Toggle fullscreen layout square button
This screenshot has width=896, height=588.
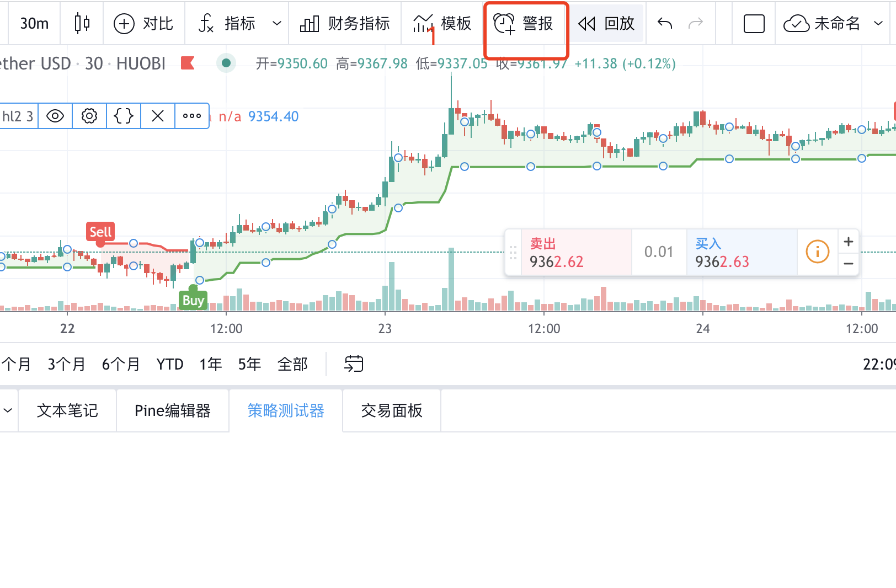tap(754, 24)
